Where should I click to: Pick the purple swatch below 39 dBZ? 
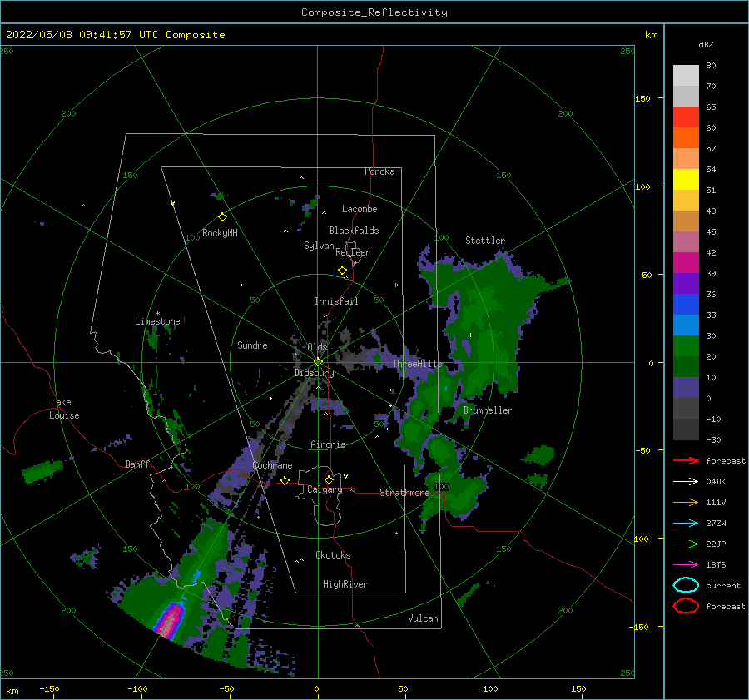point(686,284)
